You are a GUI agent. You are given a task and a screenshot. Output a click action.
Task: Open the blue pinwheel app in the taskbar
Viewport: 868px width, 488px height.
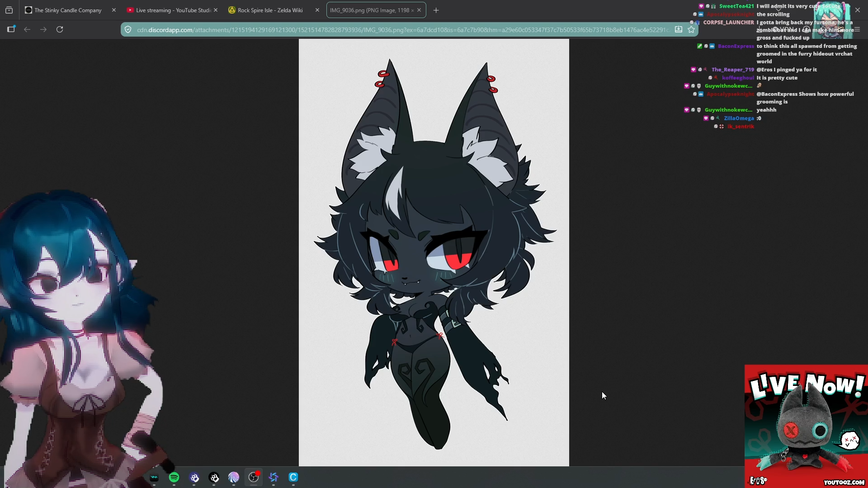point(274,477)
